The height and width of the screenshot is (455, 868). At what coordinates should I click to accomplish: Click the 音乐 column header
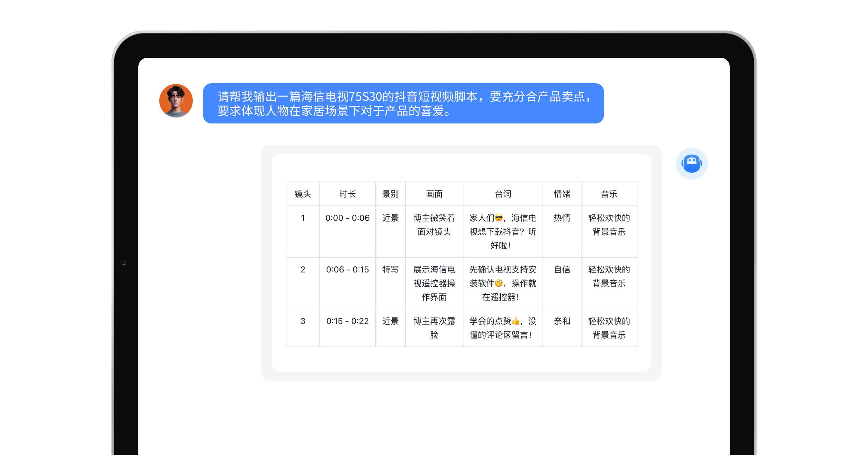(609, 194)
